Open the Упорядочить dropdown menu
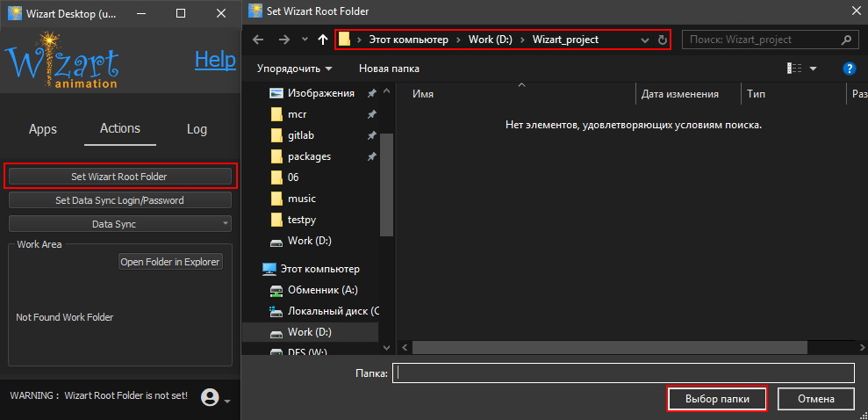 (295, 69)
